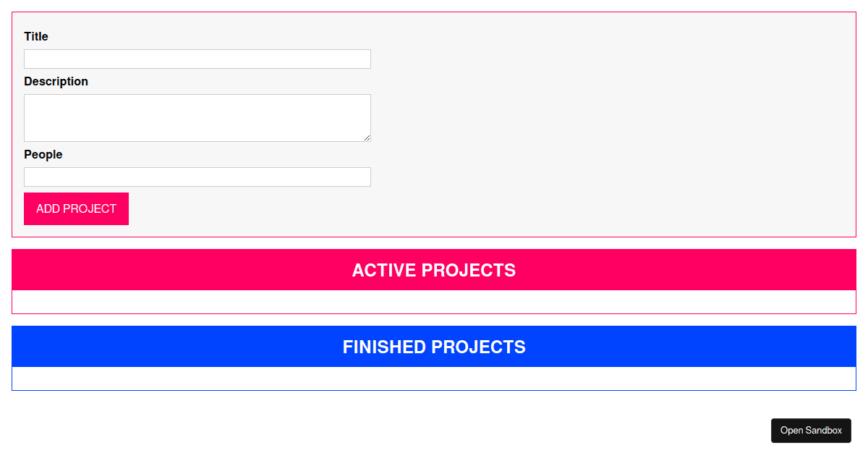
Task: Click the Title field label
Action: click(36, 37)
